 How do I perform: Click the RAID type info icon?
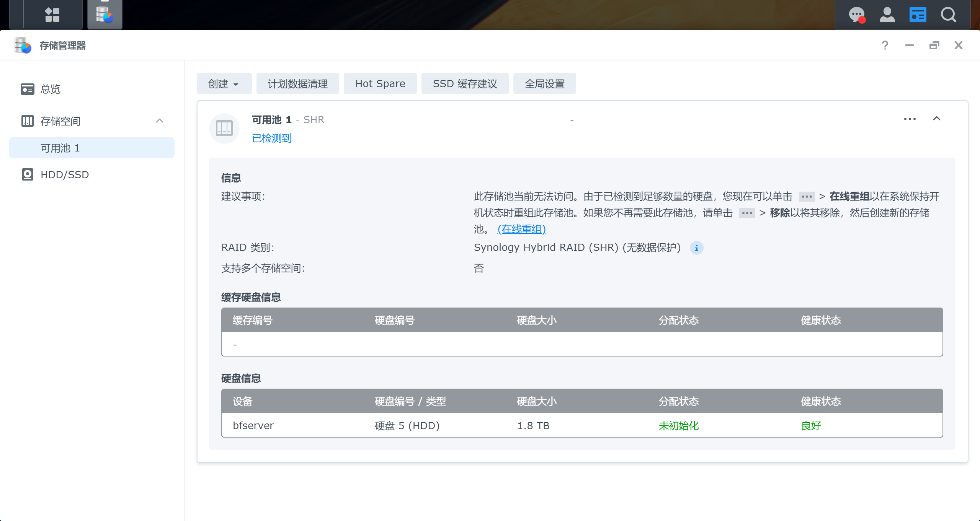[x=696, y=248]
